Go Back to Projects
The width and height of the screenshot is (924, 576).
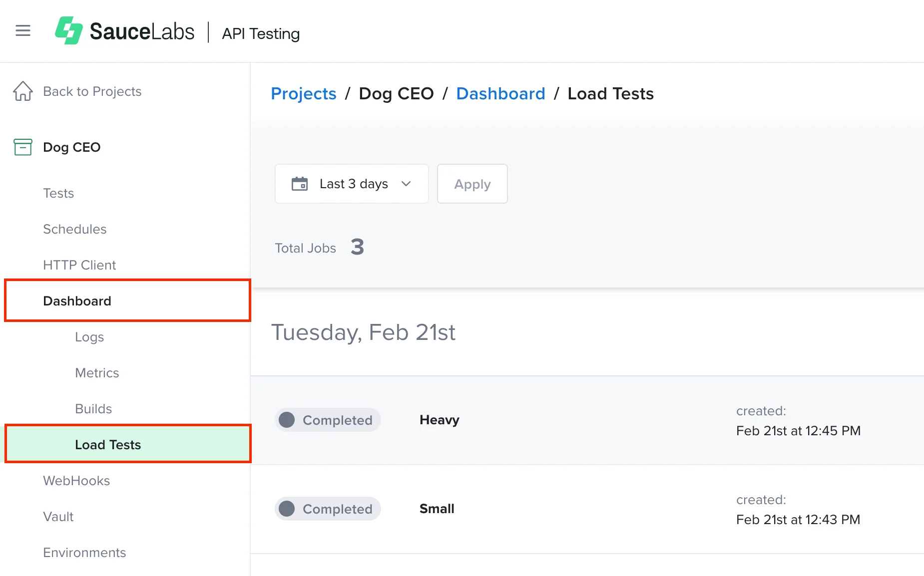pos(92,91)
